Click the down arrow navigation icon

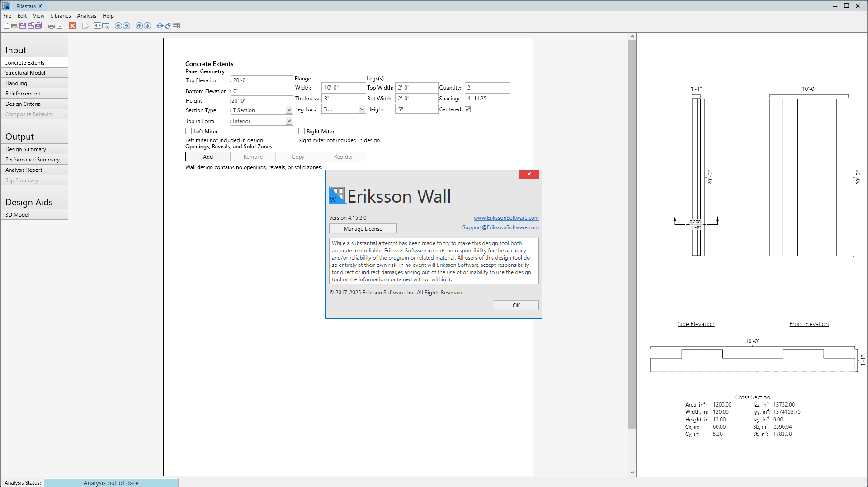click(147, 26)
